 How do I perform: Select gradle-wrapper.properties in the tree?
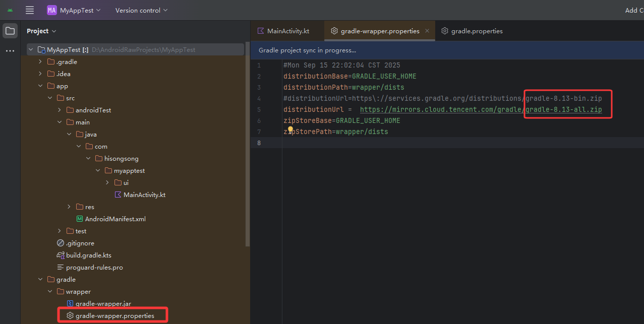click(115, 316)
